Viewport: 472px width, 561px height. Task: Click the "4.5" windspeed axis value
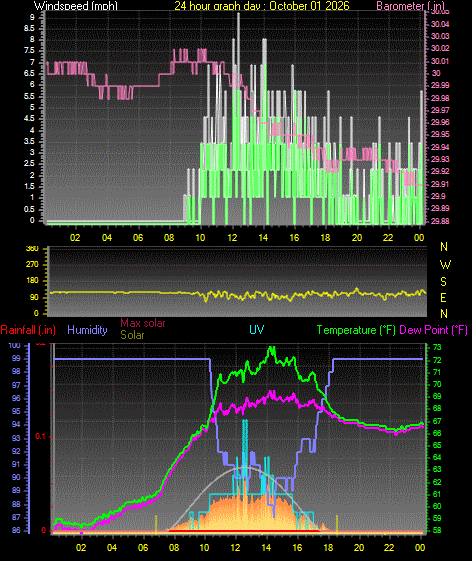click(x=29, y=119)
